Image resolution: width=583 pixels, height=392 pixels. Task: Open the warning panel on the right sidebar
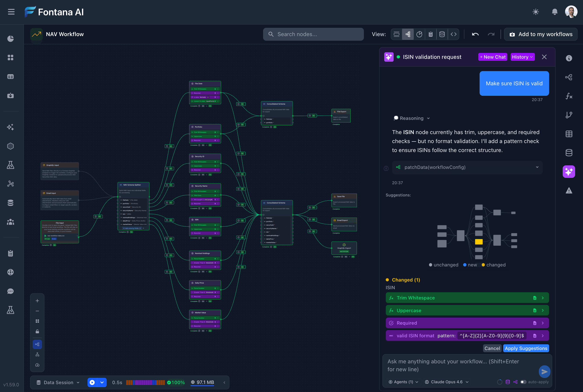[x=569, y=191]
